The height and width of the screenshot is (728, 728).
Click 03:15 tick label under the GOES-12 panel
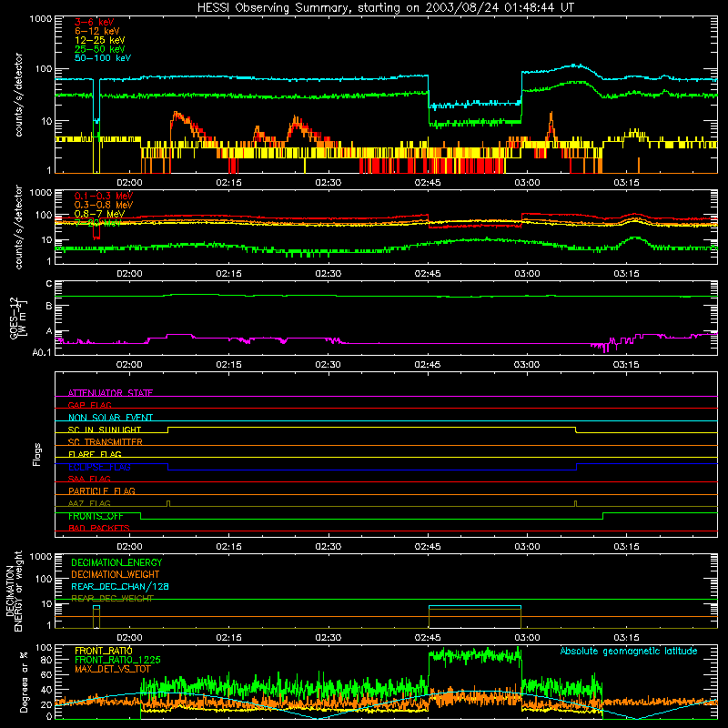626,365
